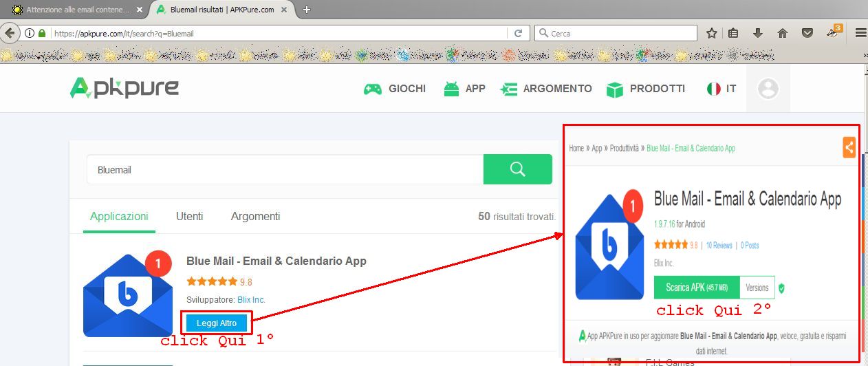Open the Pocket icon in toolbar

808,33
